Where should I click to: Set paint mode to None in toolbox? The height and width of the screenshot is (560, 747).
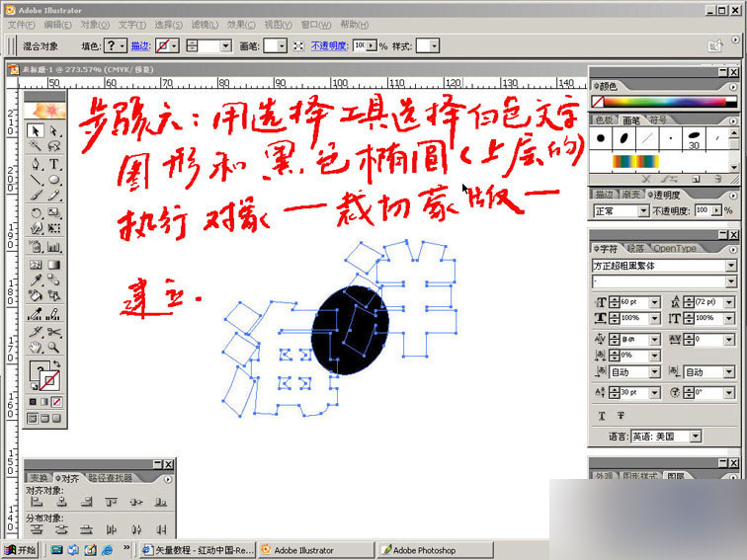pos(56,402)
